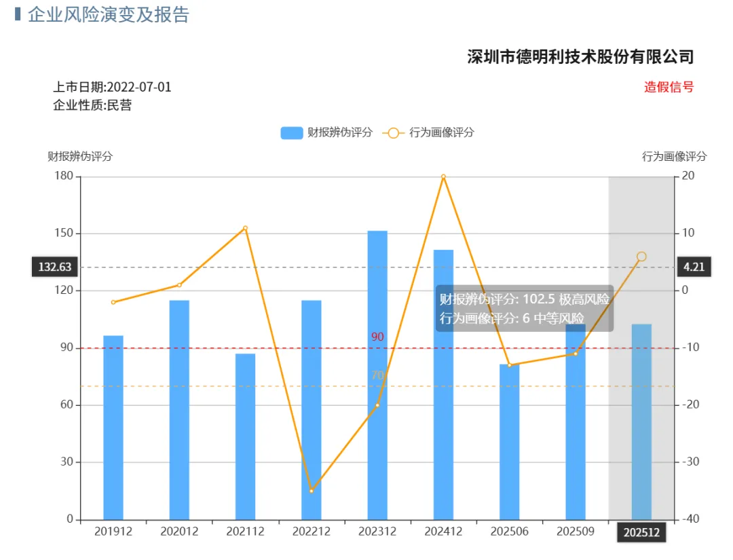Click the heading 企业风险演变及报告
This screenshot has height=560, width=733.
109,14
